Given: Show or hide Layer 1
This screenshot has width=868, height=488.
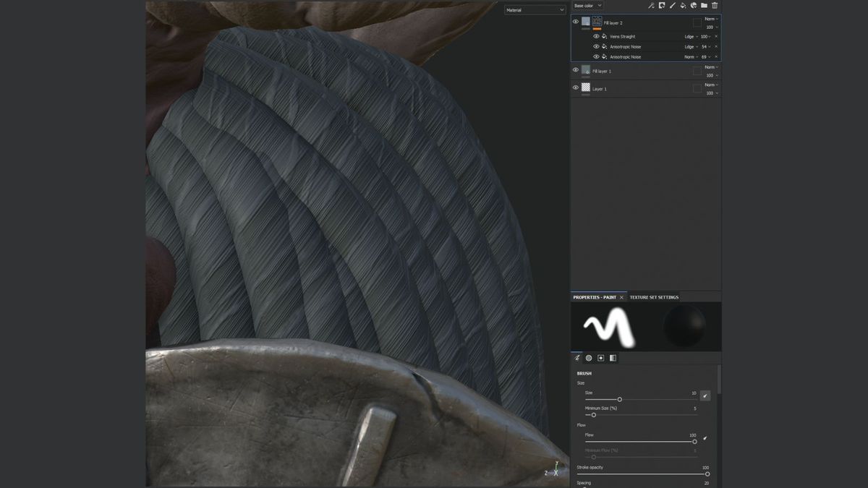Looking at the screenshot, I should point(575,87).
